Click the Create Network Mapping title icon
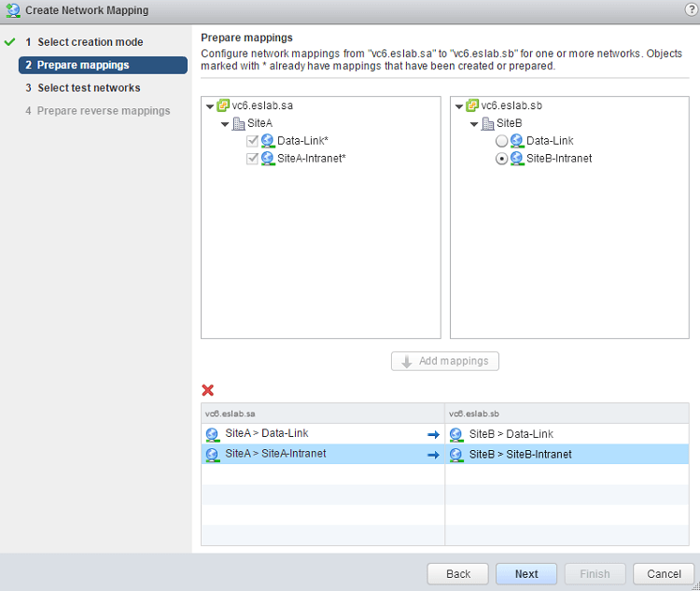 pos(12,10)
